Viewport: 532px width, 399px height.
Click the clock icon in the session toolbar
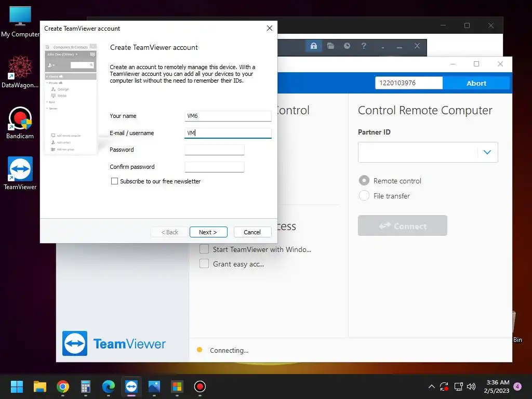coord(347,46)
